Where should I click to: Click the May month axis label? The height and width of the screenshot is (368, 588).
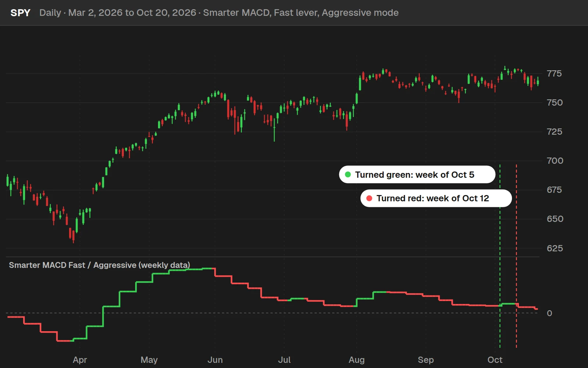pos(149,360)
